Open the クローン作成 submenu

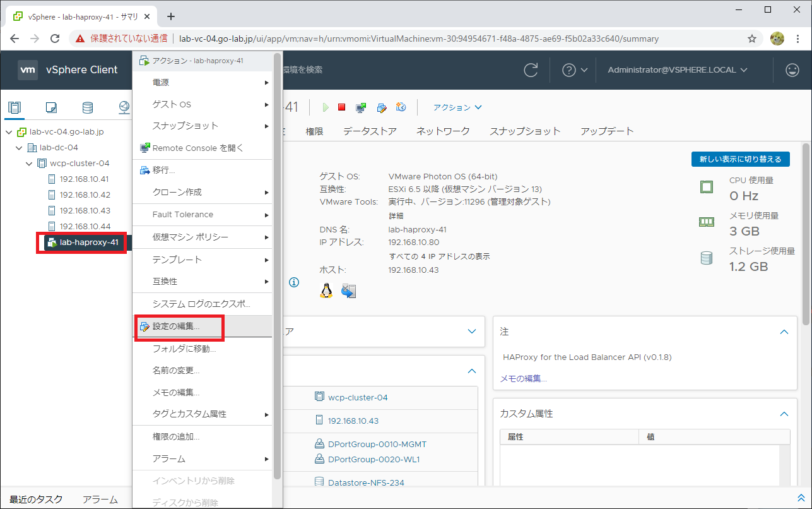pyautogui.click(x=203, y=192)
